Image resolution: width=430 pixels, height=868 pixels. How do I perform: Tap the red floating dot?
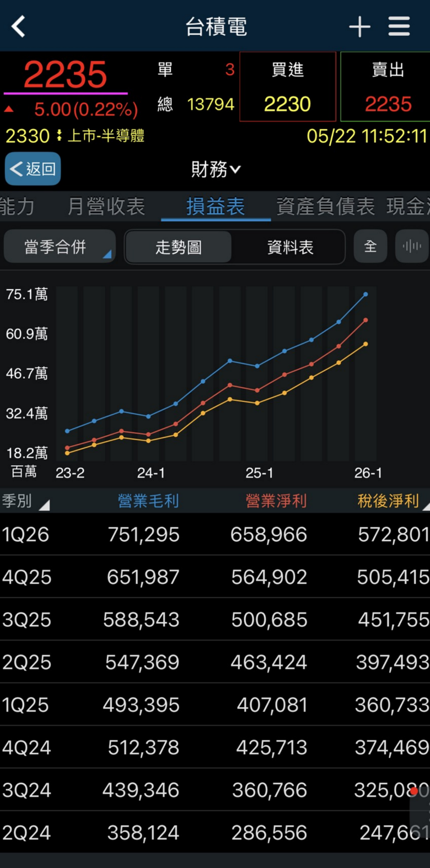[414, 791]
